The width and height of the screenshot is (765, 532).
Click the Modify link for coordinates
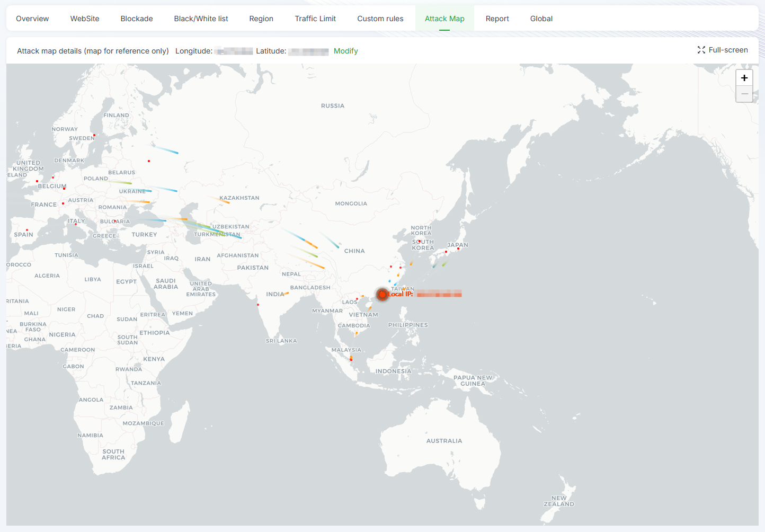point(345,51)
